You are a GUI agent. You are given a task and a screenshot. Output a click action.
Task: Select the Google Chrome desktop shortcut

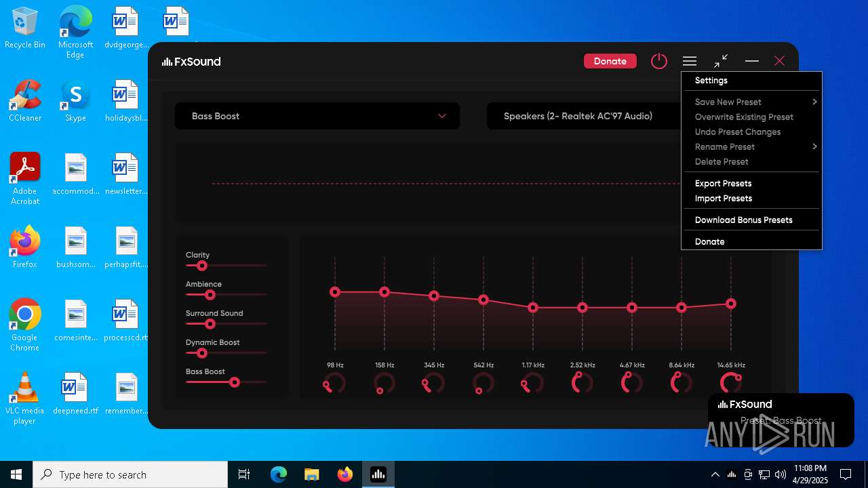pos(25,325)
